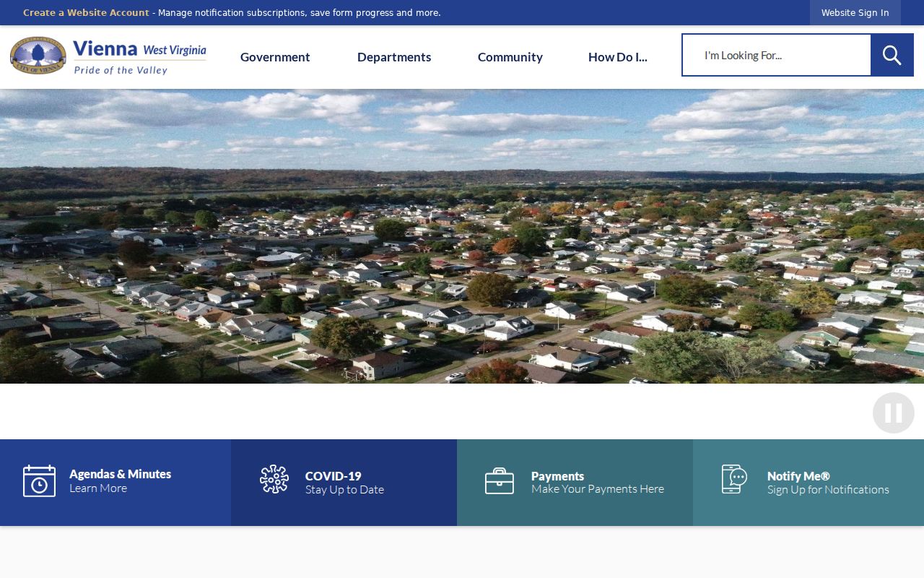
Task: Open COVID-19 Stay Up to Date link
Action: click(x=344, y=483)
